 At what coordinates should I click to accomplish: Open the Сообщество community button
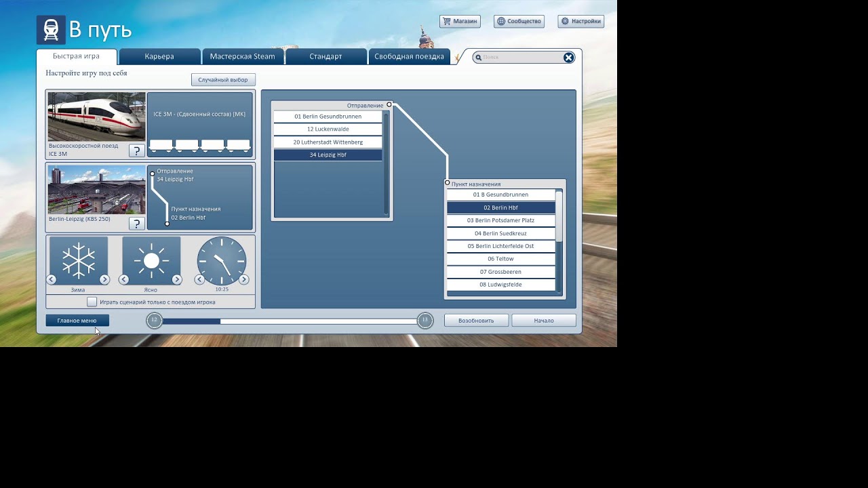tap(519, 22)
